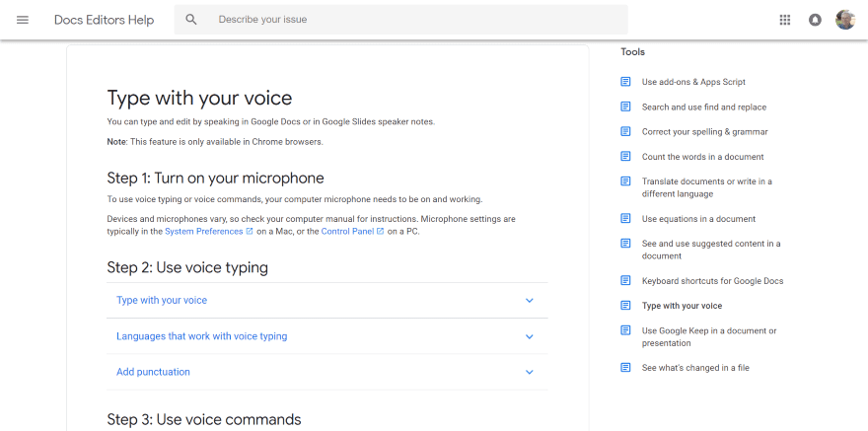Follow the System Preferences link
The height and width of the screenshot is (431, 868).
pyautogui.click(x=203, y=231)
